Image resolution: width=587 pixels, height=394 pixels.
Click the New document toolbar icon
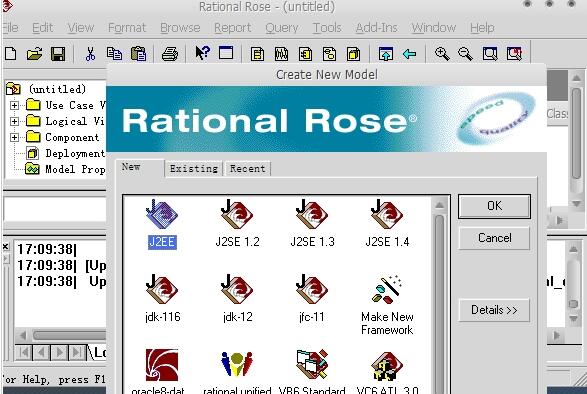(x=11, y=54)
